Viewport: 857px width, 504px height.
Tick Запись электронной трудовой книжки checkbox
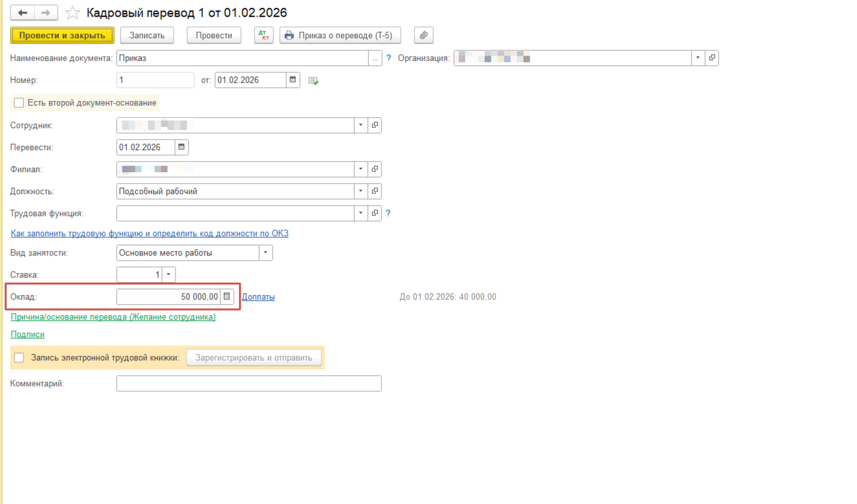tap(19, 357)
